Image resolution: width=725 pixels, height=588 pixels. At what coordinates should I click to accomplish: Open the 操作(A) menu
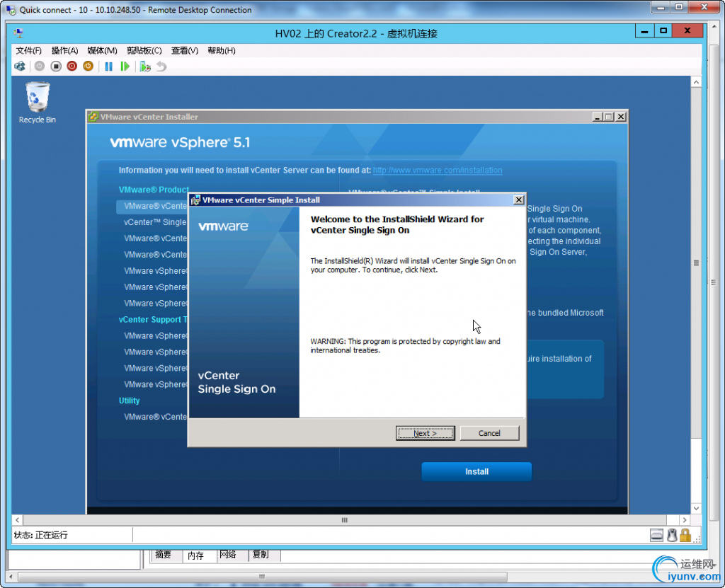click(64, 50)
